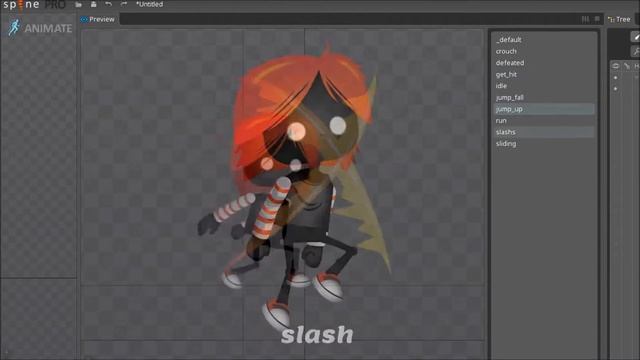Switch mode using the ANIMATE label

click(48, 29)
